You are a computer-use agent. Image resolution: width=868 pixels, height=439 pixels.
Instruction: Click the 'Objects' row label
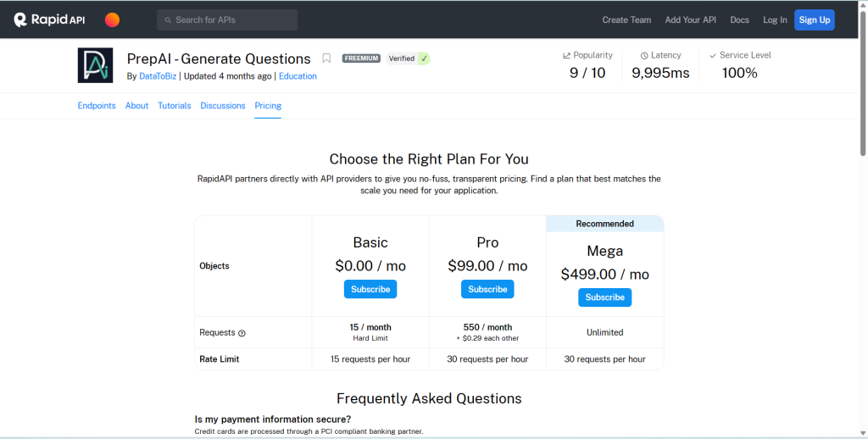[214, 266]
